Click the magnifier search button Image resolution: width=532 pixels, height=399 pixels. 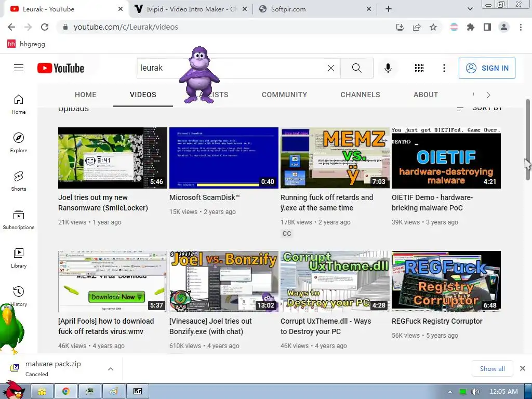point(356,68)
